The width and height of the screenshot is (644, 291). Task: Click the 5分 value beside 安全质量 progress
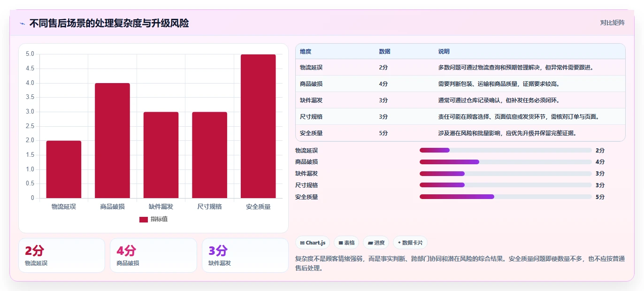(600, 197)
